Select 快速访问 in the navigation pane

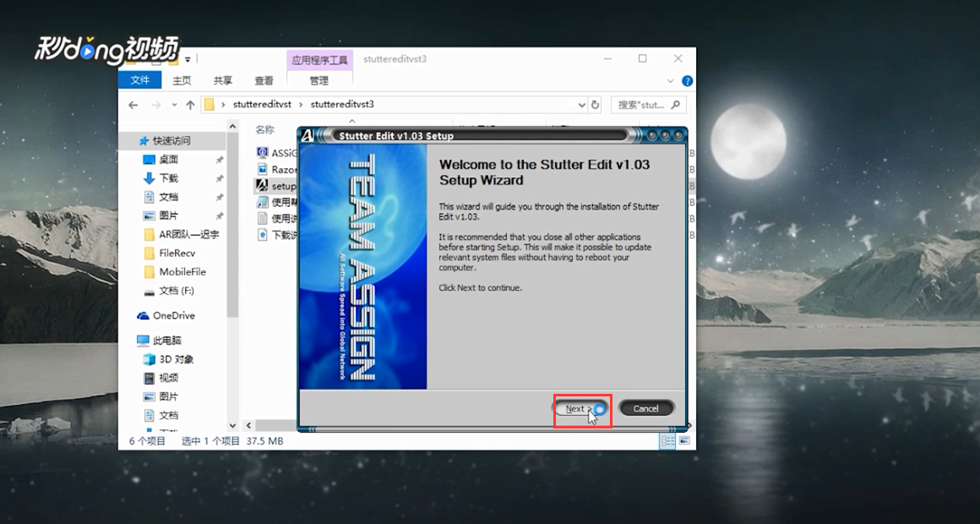coord(171,140)
